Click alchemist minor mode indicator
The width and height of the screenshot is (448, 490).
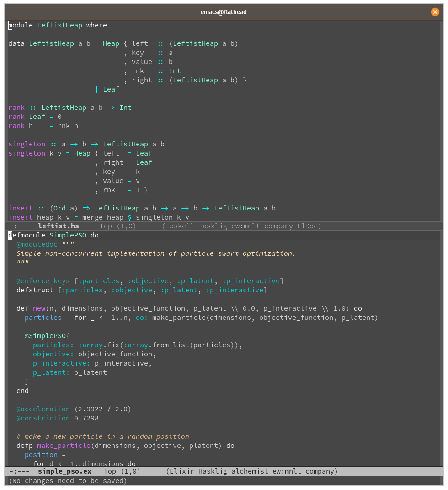pos(250,471)
